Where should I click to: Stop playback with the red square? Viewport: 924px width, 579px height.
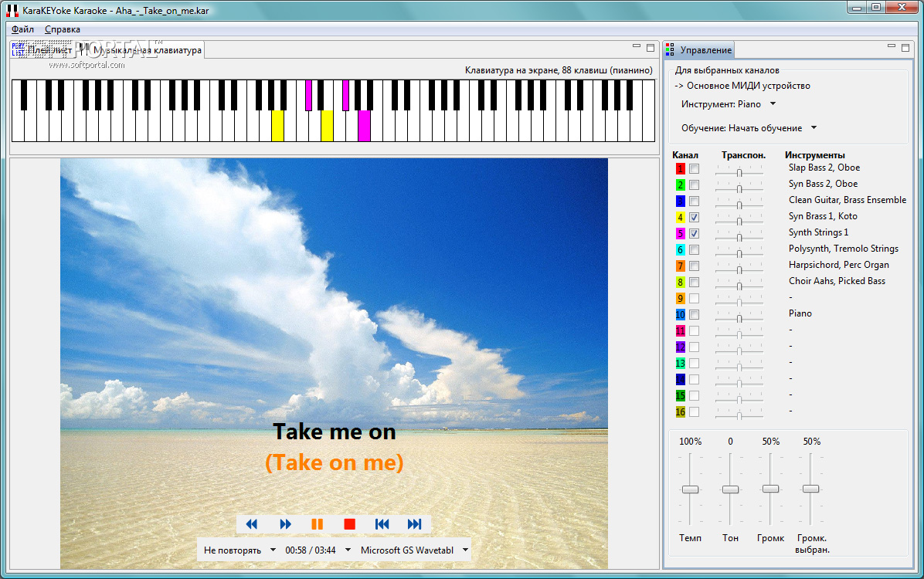(349, 523)
